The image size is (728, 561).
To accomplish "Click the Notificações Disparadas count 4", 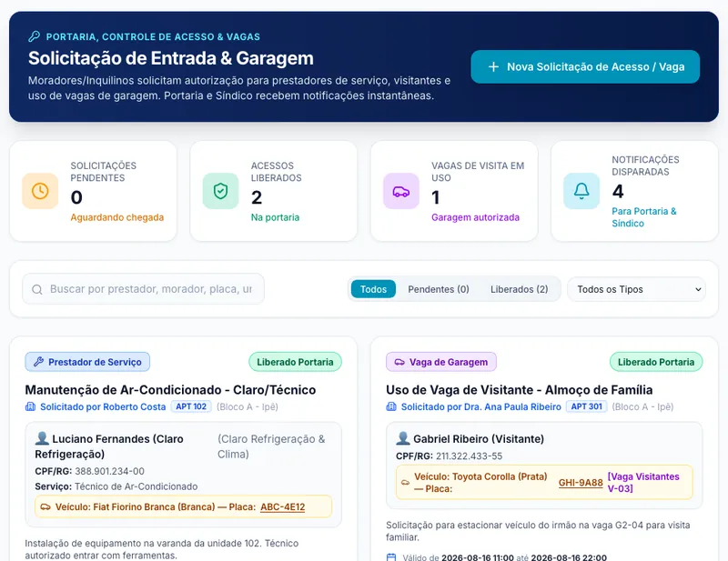I will [618, 192].
